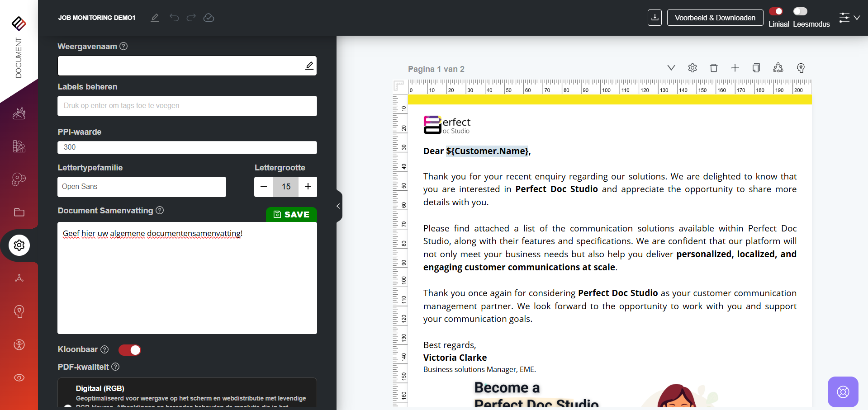This screenshot has width=868, height=410.
Task: Click the green SAVE button
Action: click(291, 214)
